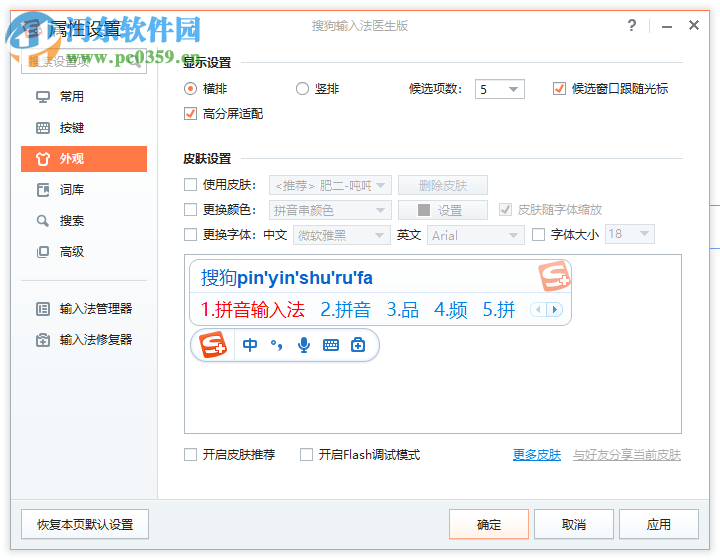The image size is (720, 560).
Task: Toggle 候选窗口跟随光标 checkbox
Action: click(x=559, y=89)
